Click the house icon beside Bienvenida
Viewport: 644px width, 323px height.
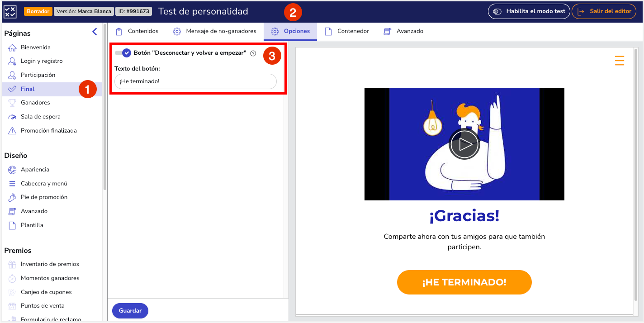pos(12,47)
